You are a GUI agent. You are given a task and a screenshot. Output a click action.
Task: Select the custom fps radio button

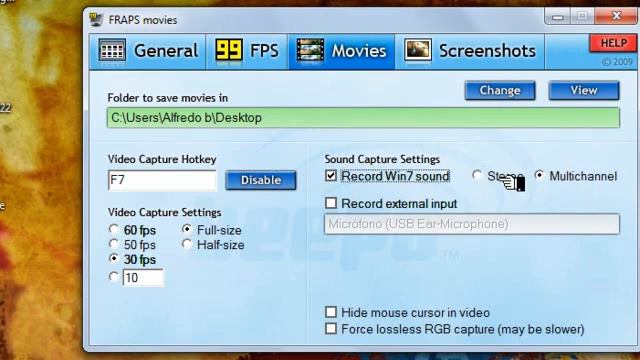113,277
